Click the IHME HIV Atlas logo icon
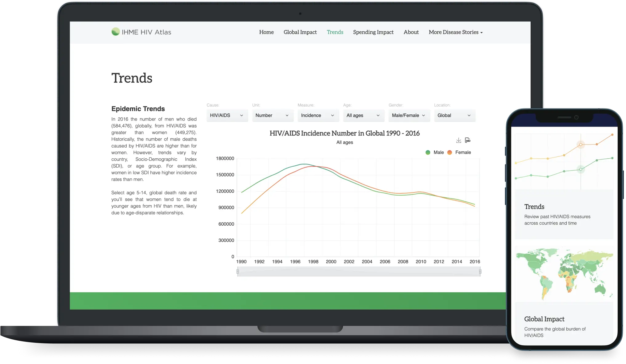This screenshot has height=364, width=626. [x=115, y=32]
